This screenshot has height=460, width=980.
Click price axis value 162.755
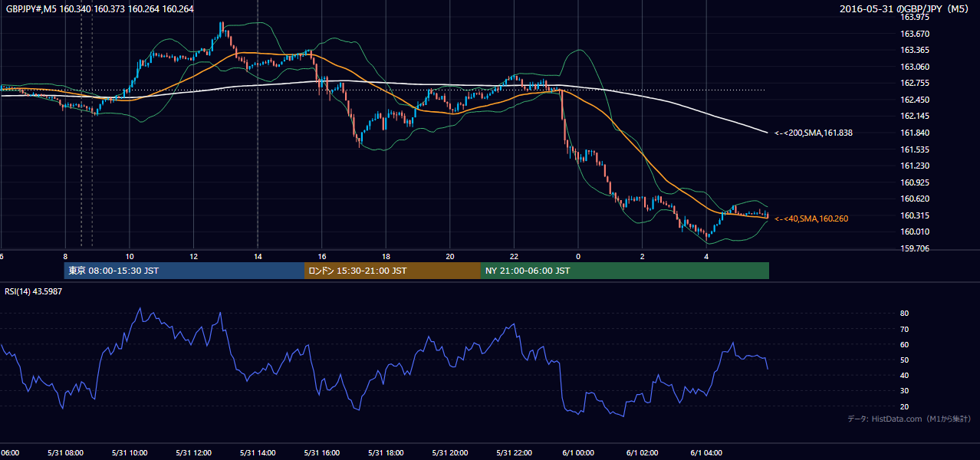[x=914, y=83]
